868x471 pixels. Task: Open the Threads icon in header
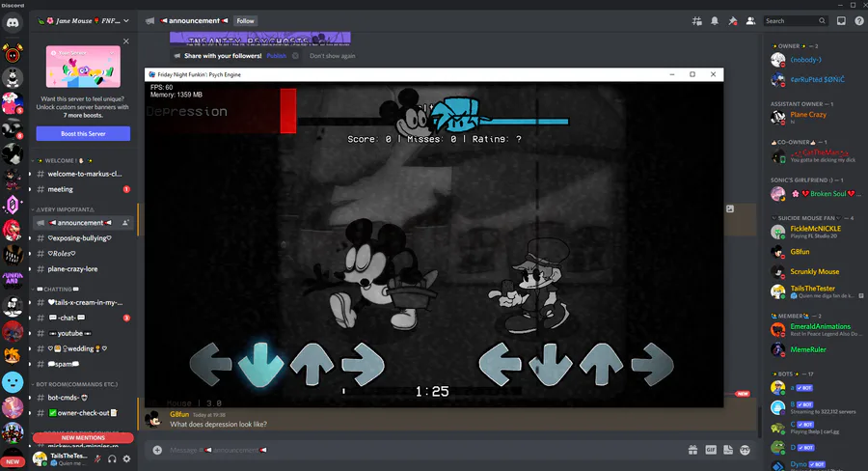pyautogui.click(x=696, y=21)
